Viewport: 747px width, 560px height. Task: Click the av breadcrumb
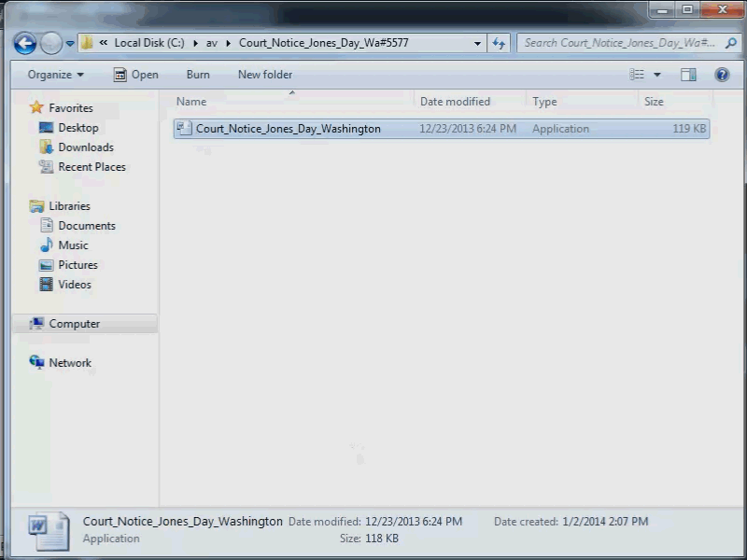click(x=212, y=43)
